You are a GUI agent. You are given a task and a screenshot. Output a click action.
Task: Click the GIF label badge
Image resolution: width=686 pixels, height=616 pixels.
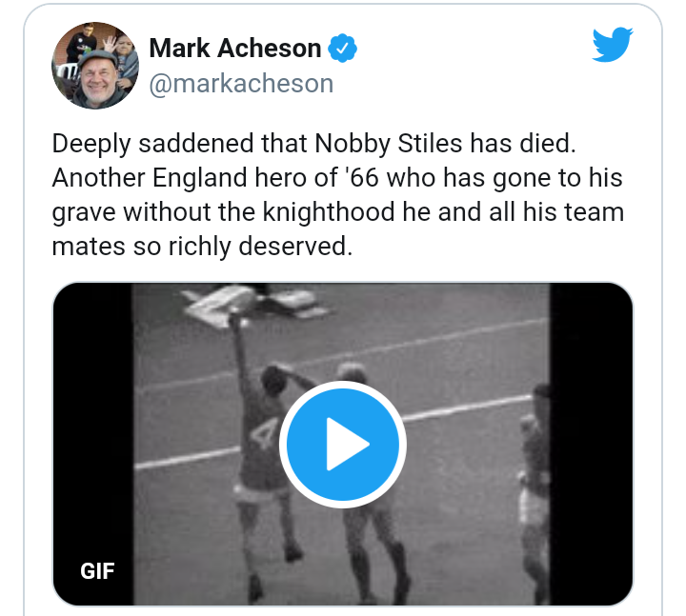[x=97, y=571]
